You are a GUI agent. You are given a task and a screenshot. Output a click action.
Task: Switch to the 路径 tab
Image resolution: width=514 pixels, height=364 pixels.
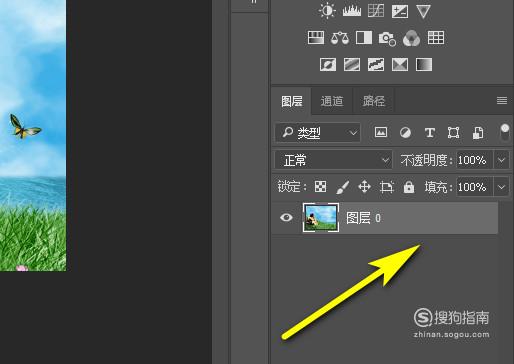pos(374,101)
